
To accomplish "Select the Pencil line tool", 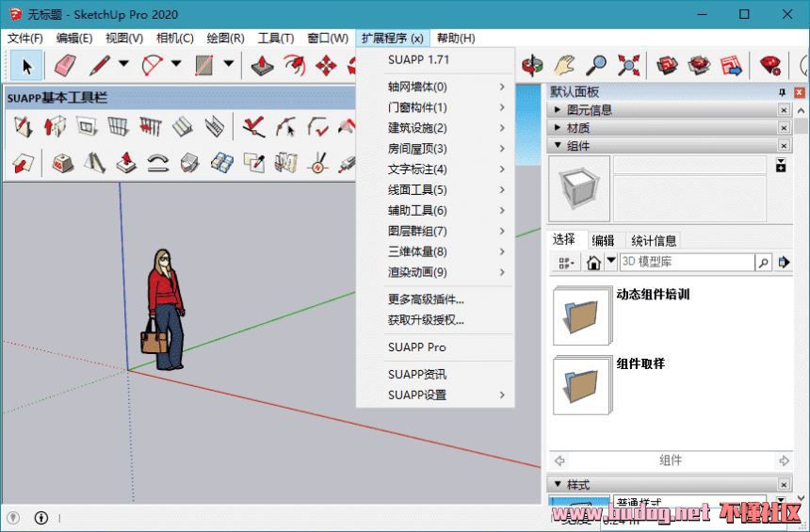I will point(100,65).
